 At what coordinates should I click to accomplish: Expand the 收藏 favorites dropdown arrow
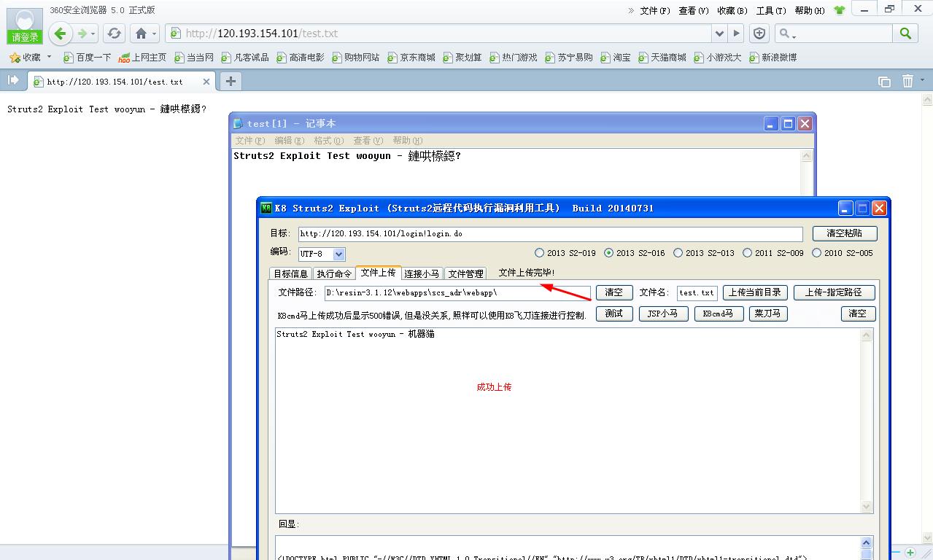click(50, 57)
